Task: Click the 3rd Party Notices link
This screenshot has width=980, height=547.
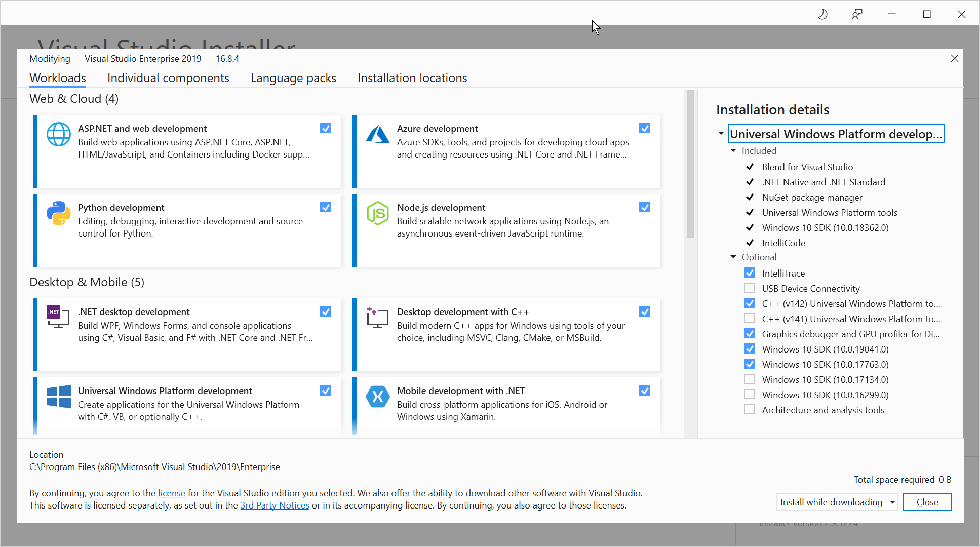Action: pyautogui.click(x=275, y=505)
